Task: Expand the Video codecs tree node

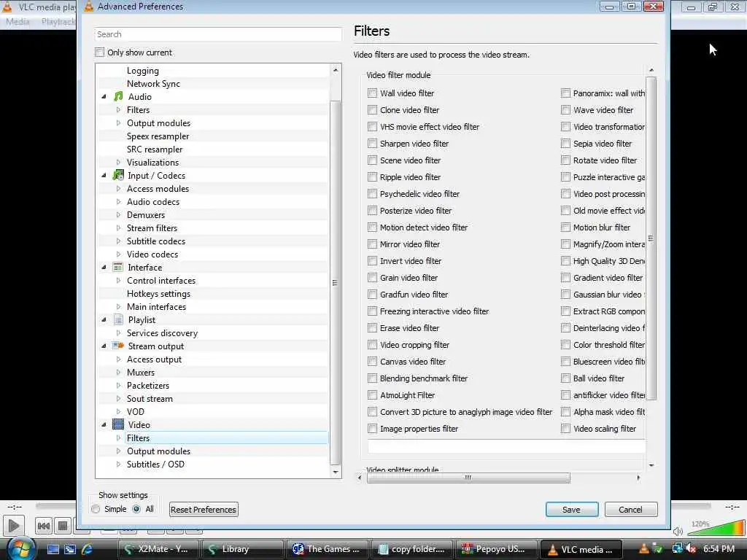Action: (x=118, y=254)
